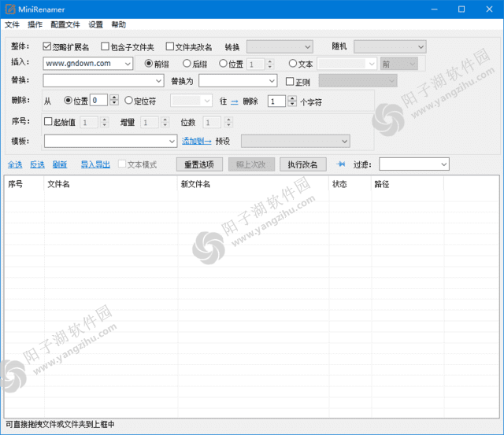Click the 文件名 column header

[110, 184]
